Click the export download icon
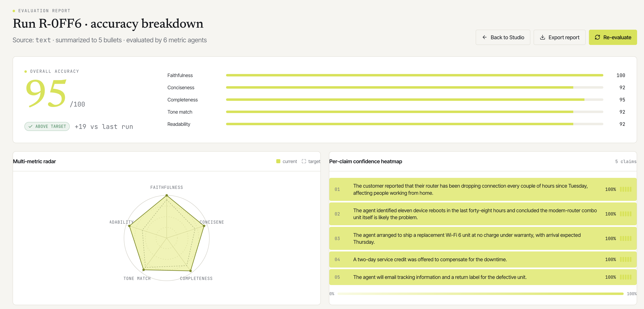Image resolution: width=644 pixels, height=309 pixels. 543,37
